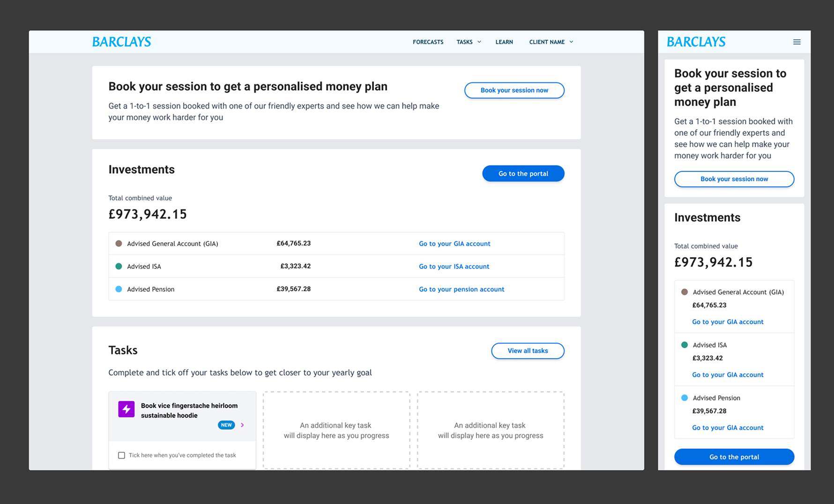Open the hamburger menu in mobile view
Image resolution: width=834 pixels, height=504 pixels.
point(797,42)
